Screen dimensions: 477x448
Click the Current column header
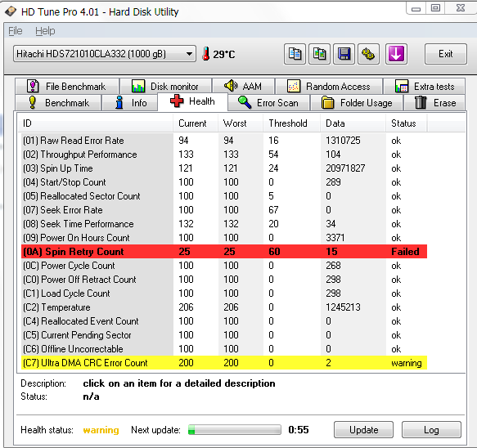click(196, 123)
